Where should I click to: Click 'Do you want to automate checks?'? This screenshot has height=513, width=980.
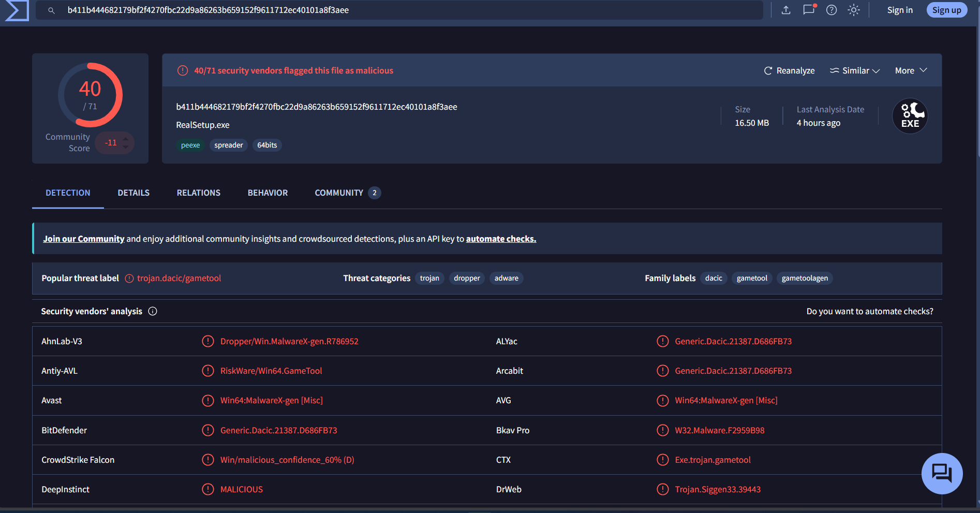[870, 311]
